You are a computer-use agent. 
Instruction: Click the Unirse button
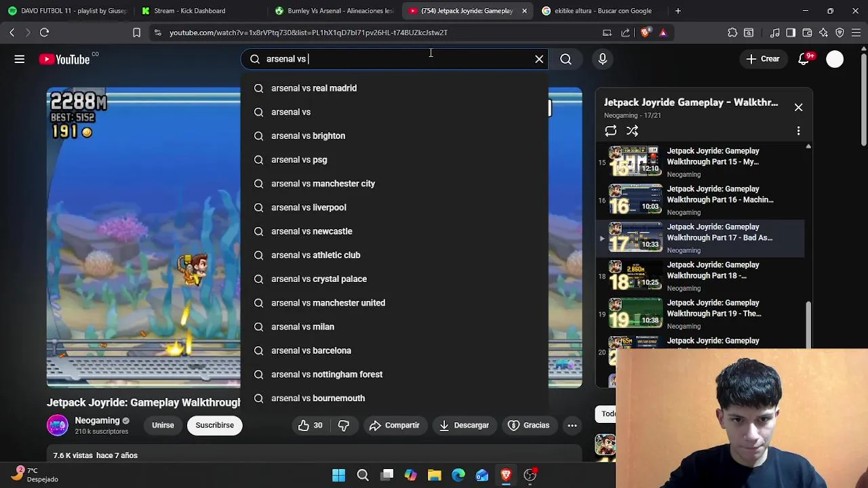pos(163,425)
